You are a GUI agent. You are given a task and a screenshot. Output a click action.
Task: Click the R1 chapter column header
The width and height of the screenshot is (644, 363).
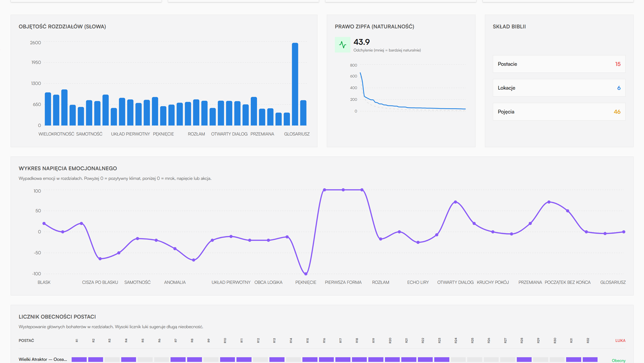click(x=77, y=341)
